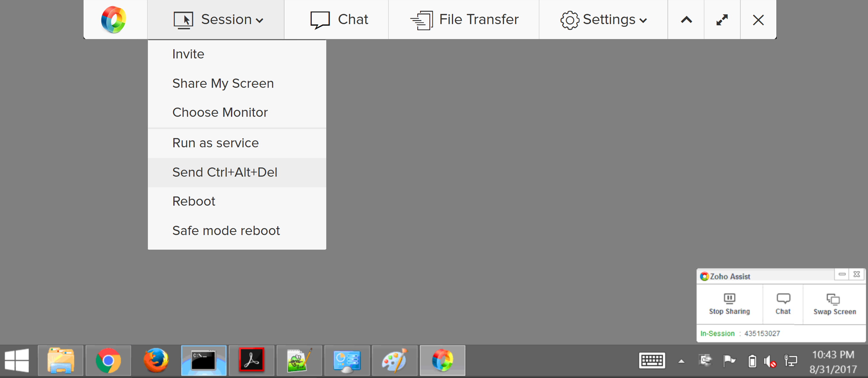The image size is (868, 378).
Task: Open the touch keyboard from taskbar
Action: pos(652,361)
